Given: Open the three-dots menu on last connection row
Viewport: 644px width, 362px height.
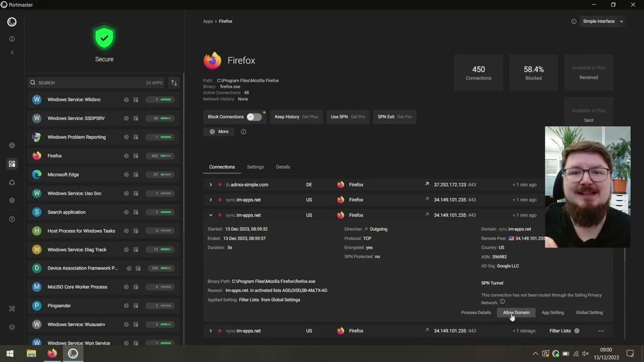Looking at the screenshot, I should click(601, 331).
